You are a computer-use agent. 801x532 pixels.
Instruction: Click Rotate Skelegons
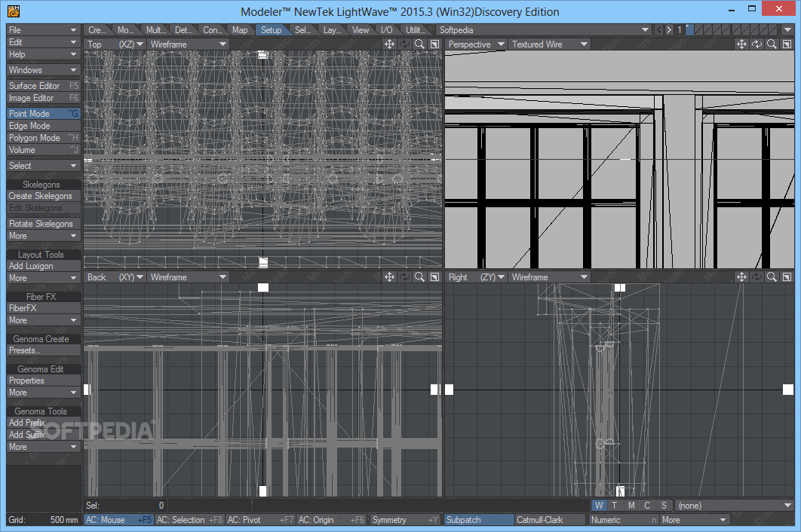click(x=44, y=224)
